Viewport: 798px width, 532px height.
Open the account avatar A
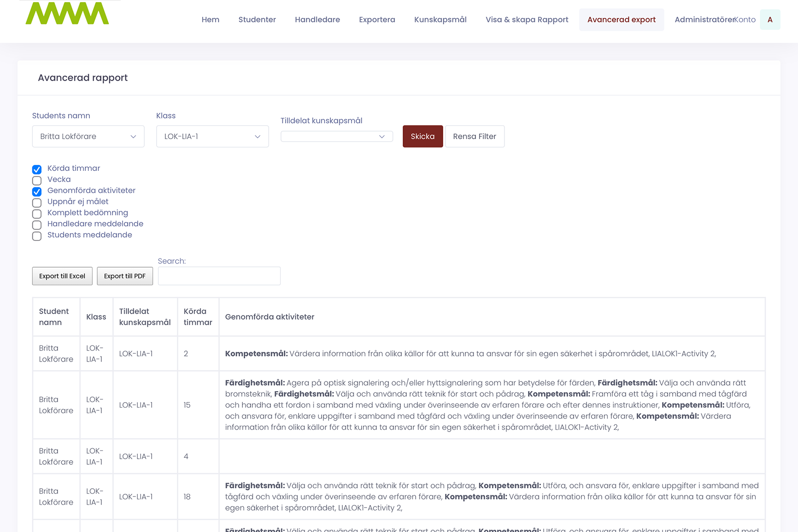[x=770, y=19]
